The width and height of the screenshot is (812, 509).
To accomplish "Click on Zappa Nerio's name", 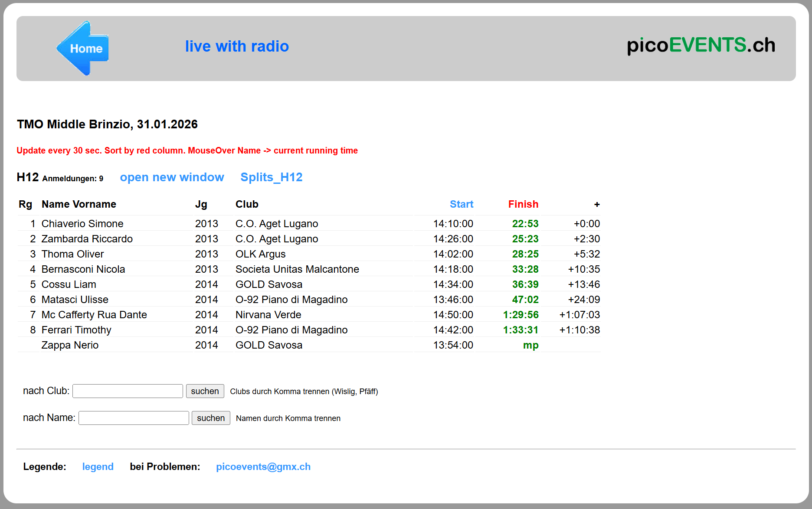I will tap(70, 345).
